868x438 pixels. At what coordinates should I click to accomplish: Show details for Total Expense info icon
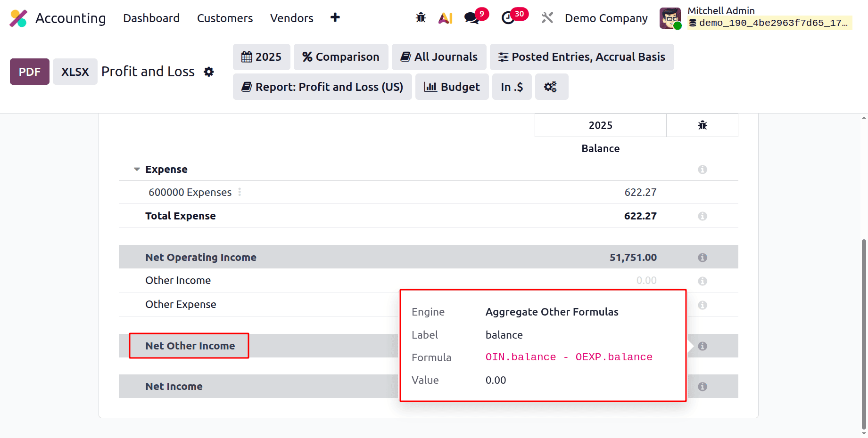pyautogui.click(x=702, y=216)
